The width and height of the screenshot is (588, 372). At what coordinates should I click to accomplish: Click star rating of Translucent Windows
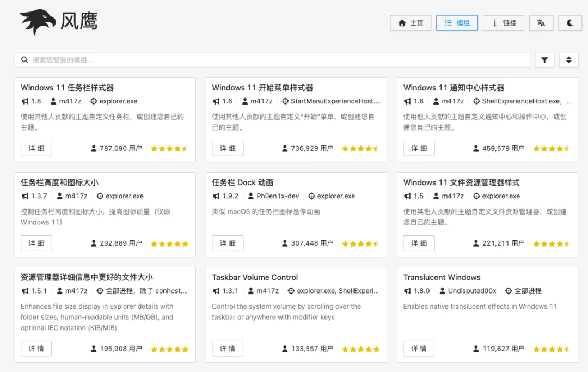tap(552, 350)
